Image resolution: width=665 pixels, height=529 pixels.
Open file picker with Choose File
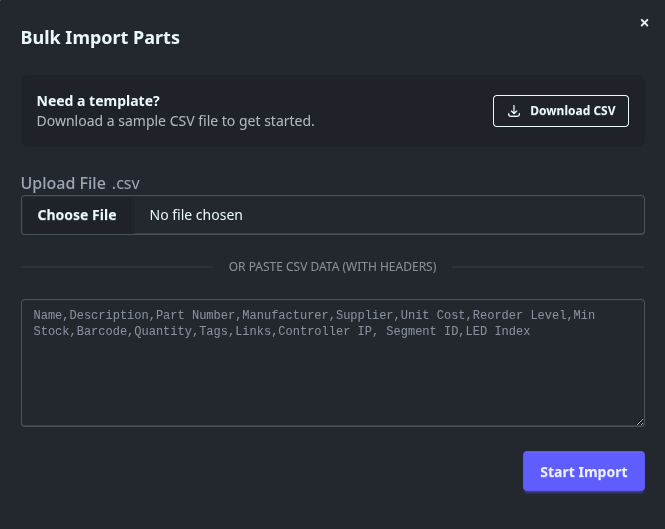[77, 215]
